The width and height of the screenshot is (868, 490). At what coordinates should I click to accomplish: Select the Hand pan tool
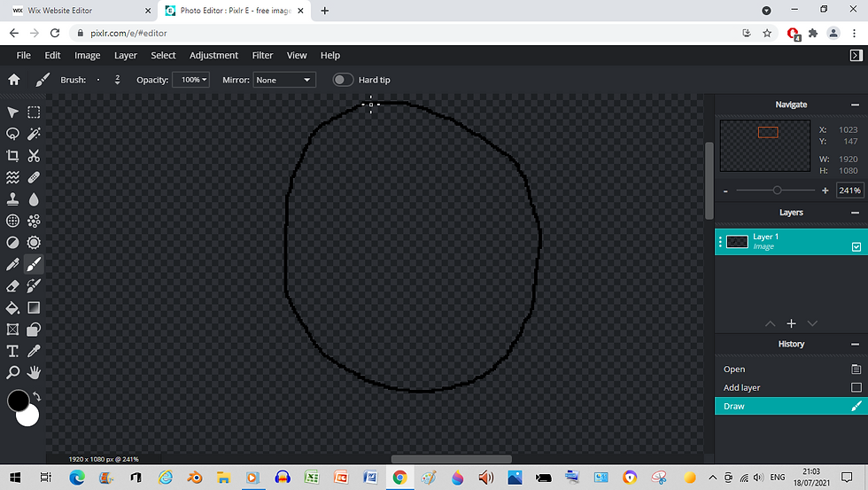coord(34,373)
